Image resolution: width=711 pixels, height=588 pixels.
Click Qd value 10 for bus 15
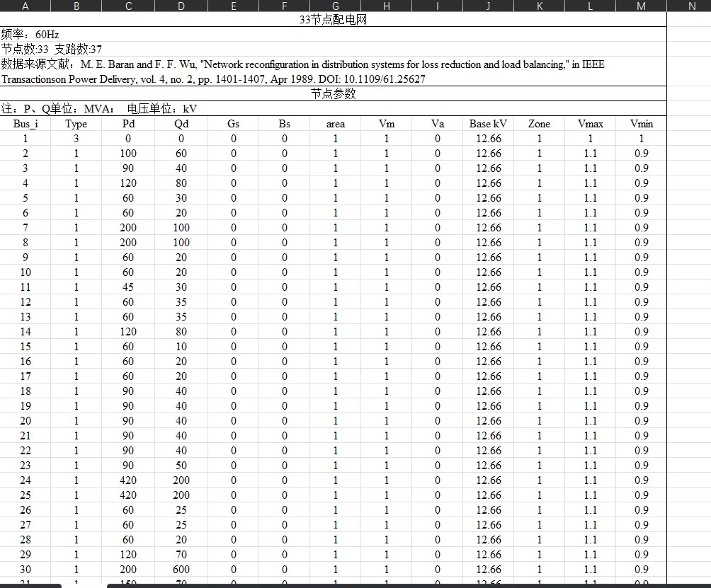tap(181, 347)
